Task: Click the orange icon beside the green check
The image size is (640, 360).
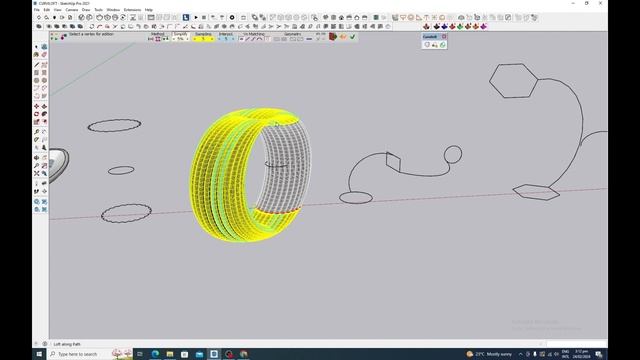Action: tap(342, 37)
